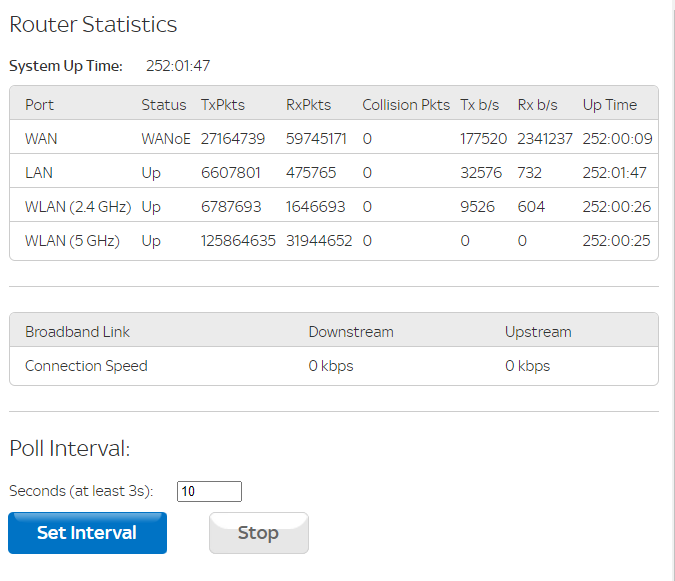This screenshot has width=675, height=581.
Task: Click the WAN port row label
Action: 41,138
